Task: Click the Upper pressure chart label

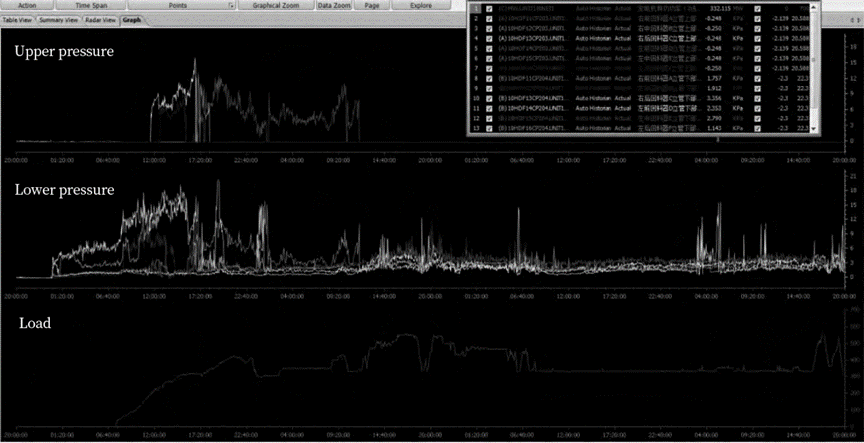Action: tap(64, 52)
